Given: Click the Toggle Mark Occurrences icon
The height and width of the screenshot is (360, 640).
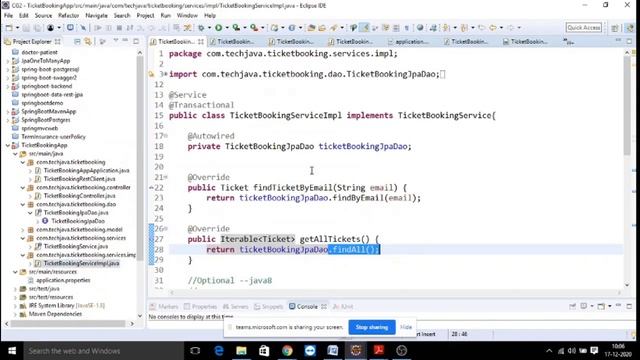Looking at the screenshot, I should 365,28.
